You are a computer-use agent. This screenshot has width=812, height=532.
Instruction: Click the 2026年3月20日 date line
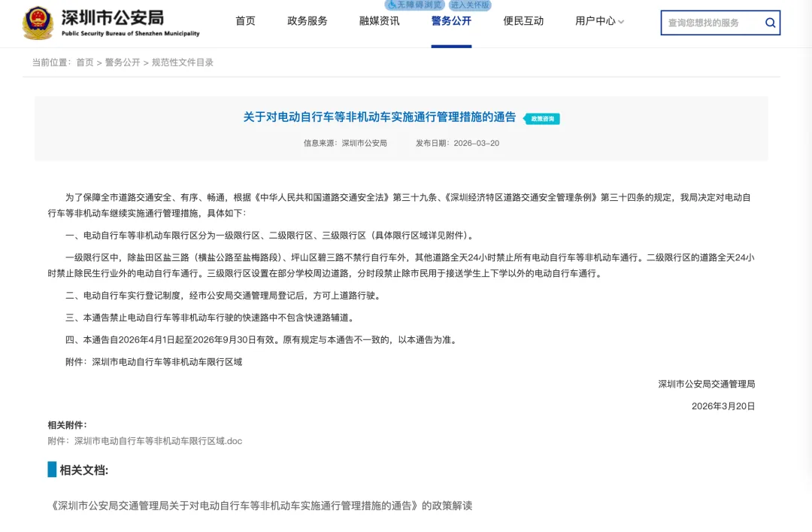tap(723, 406)
